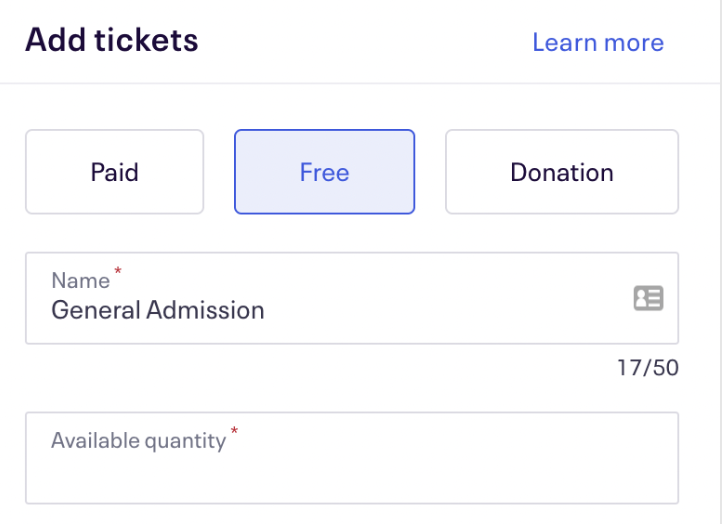Viewport: 722px width, 524px height.
Task: Switch ticket type to Donation
Action: [561, 172]
